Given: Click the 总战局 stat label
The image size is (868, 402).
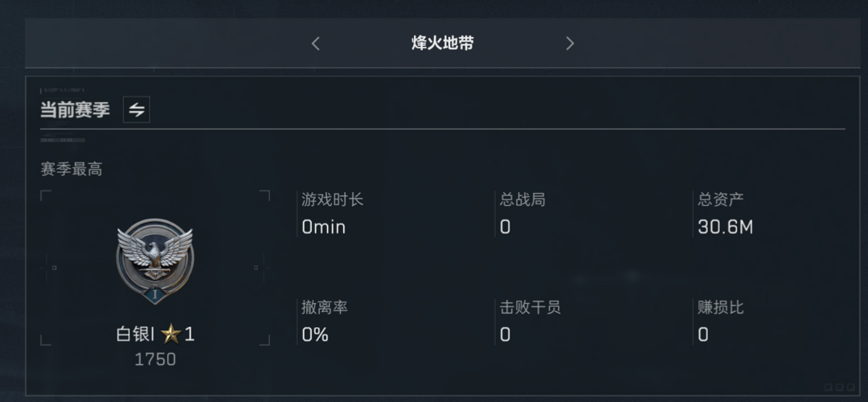Looking at the screenshot, I should click(x=522, y=200).
